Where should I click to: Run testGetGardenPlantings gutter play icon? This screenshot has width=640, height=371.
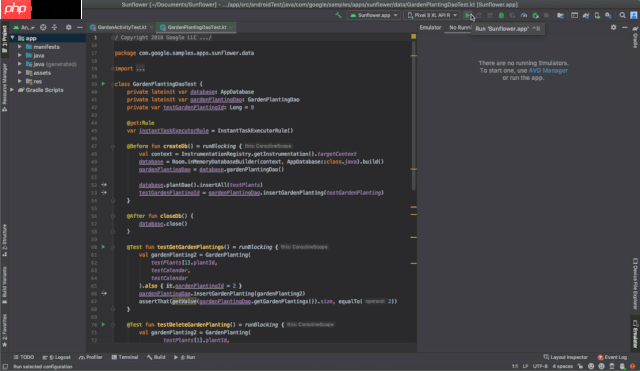103,247
